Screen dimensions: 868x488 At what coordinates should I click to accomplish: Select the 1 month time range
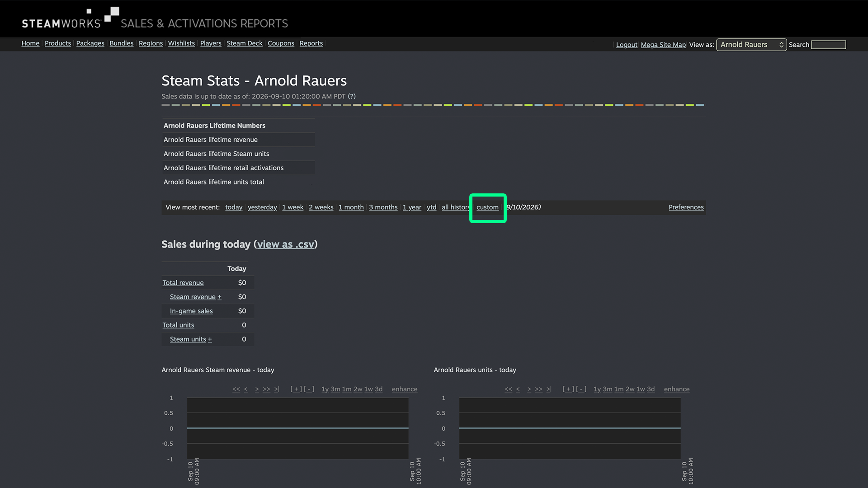(x=351, y=207)
